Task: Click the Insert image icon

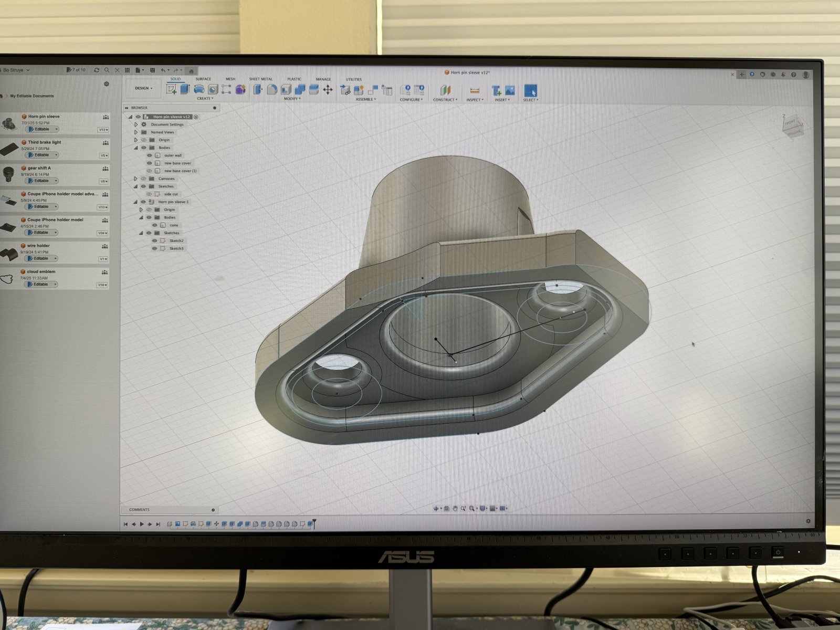Action: click(x=509, y=90)
